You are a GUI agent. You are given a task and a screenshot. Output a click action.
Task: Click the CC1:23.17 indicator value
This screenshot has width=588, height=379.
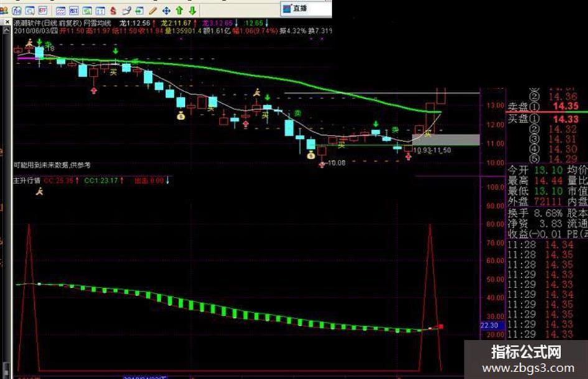tap(101, 180)
